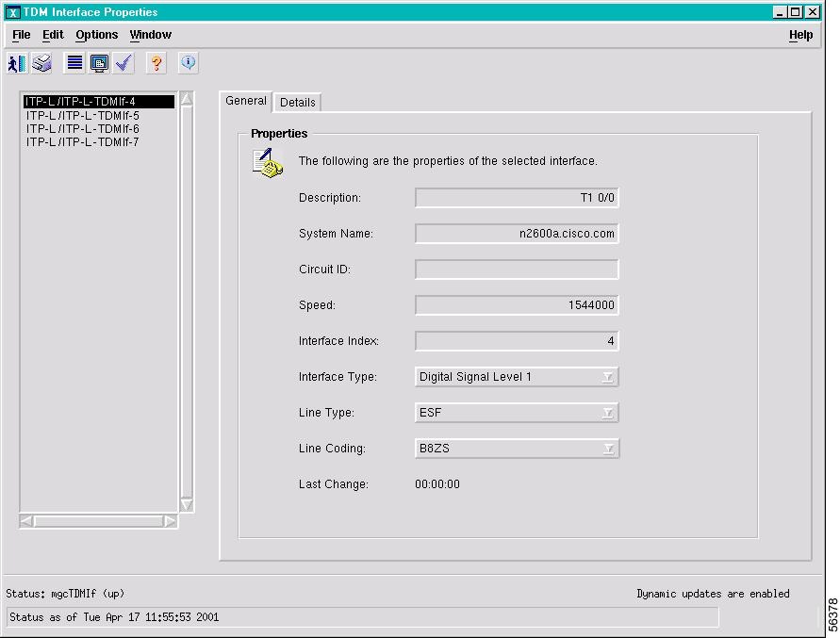840x638 pixels.
Task: Click the Speed value field showing 1544000
Action: 516,304
